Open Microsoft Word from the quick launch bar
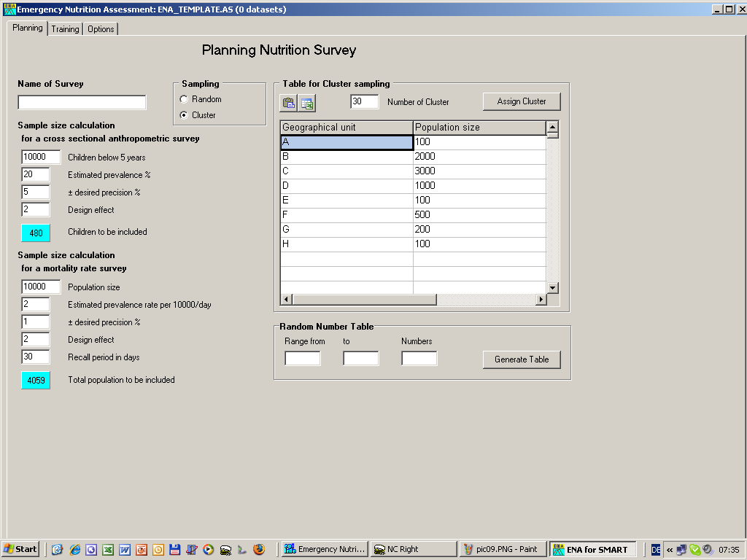 (125, 550)
